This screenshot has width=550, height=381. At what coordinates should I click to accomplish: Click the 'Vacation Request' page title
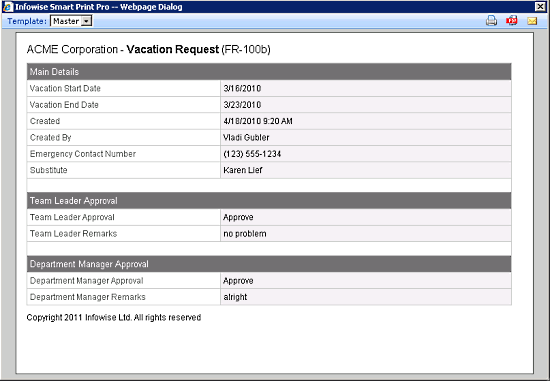tap(173, 49)
